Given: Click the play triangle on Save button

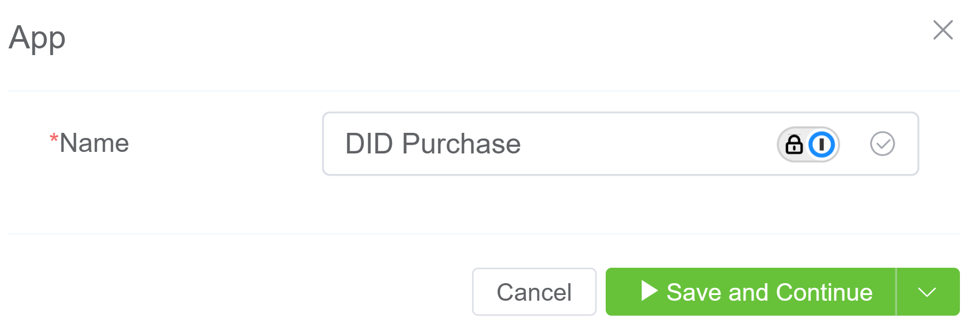Looking at the screenshot, I should pos(649,291).
